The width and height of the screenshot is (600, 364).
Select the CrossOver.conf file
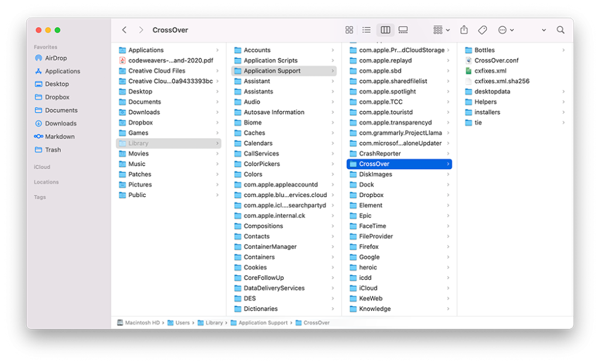[496, 60]
